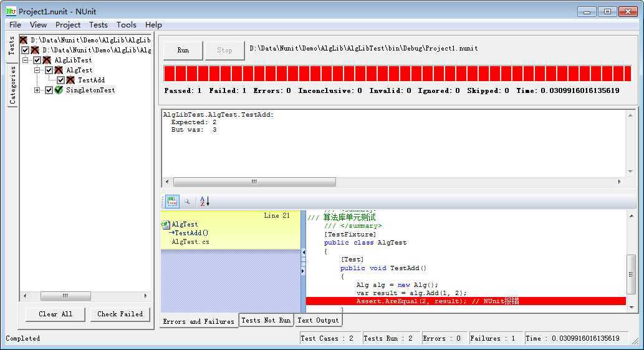This screenshot has height=350, width=644.
Task: Click the failed status icon next to TestAdd
Action: pyautogui.click(x=70, y=80)
